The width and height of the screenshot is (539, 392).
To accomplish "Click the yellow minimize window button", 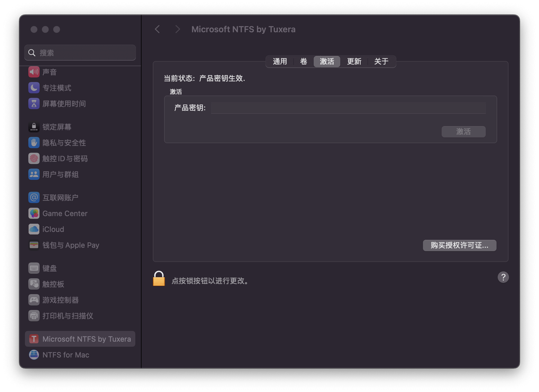I will point(45,29).
